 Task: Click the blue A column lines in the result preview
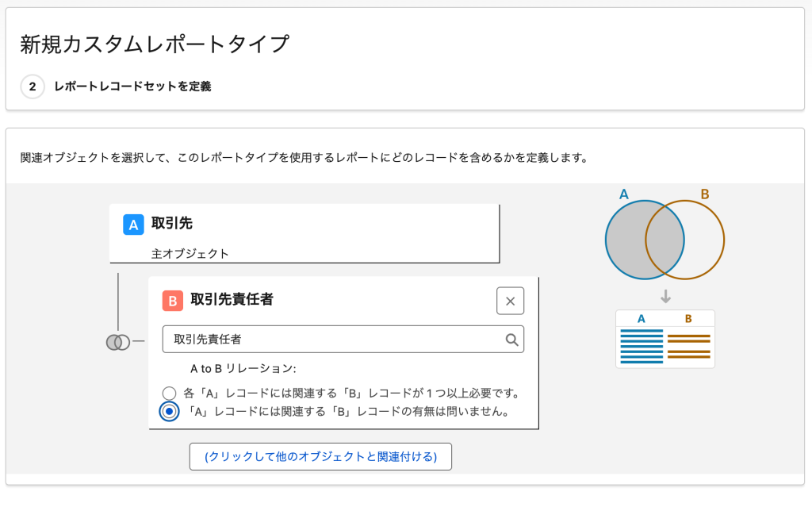click(x=641, y=348)
